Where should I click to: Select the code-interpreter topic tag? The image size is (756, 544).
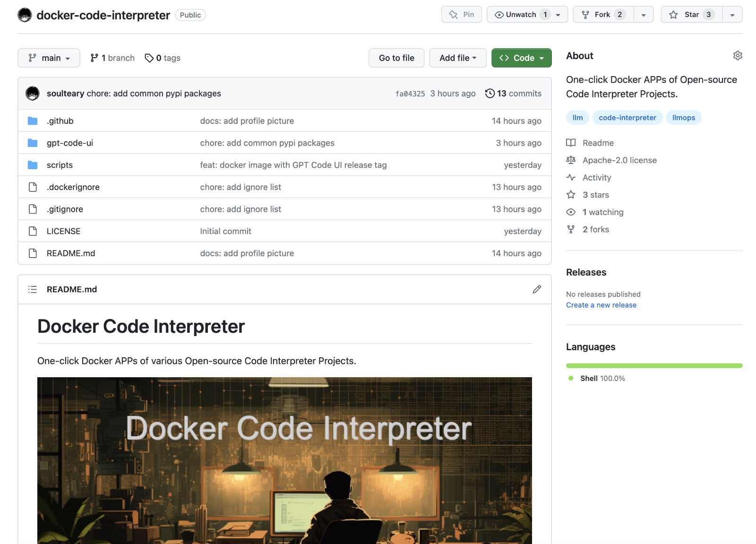(x=627, y=118)
